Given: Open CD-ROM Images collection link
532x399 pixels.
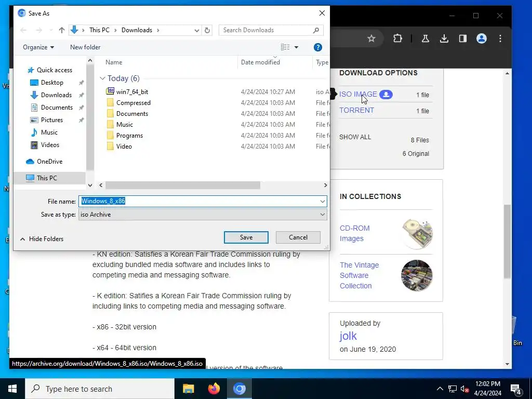Looking at the screenshot, I should [x=354, y=233].
